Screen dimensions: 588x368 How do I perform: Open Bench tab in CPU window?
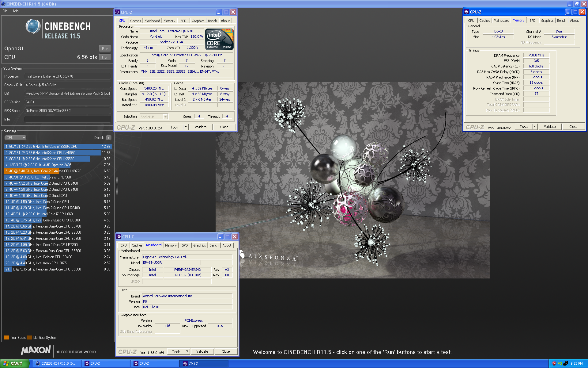coord(213,21)
